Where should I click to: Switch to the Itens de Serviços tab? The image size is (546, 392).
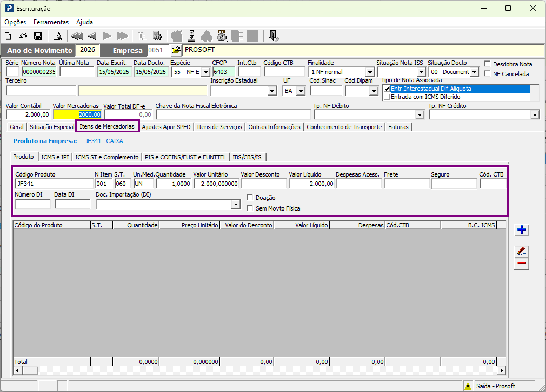coord(219,127)
